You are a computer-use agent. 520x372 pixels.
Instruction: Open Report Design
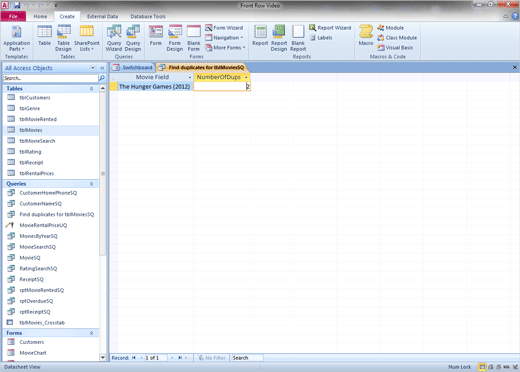tap(279, 38)
